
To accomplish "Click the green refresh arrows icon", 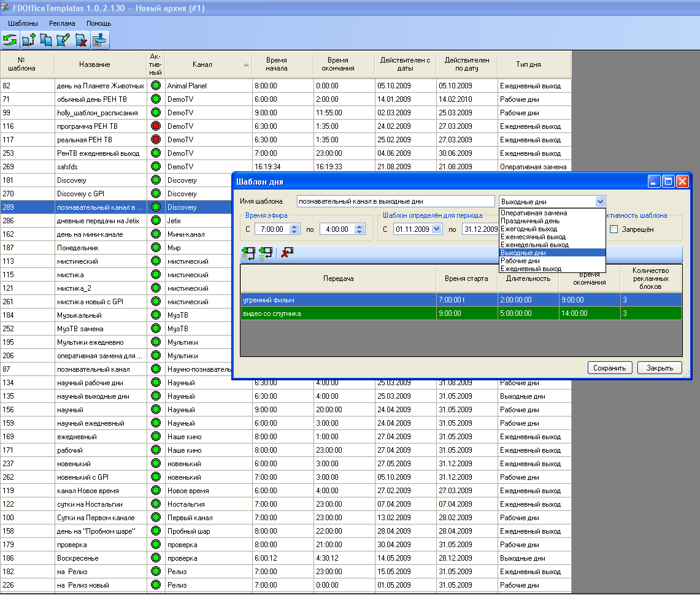I will click(10, 40).
